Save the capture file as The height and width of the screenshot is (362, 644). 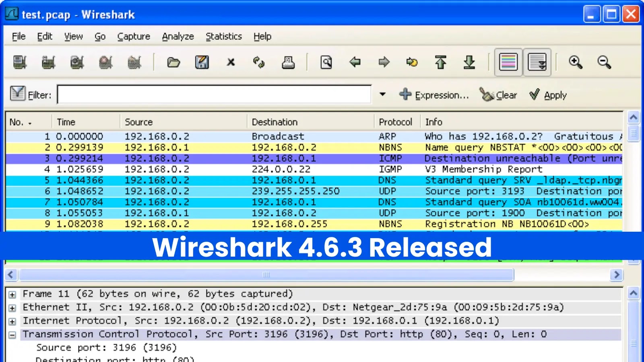(203, 62)
